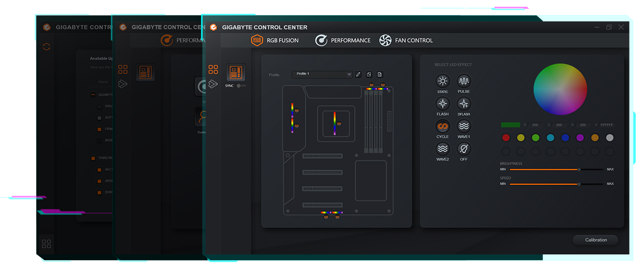Viewport: 644px width, 270px height.
Task: Expand the Profile 1 dropdown
Action: [x=323, y=74]
